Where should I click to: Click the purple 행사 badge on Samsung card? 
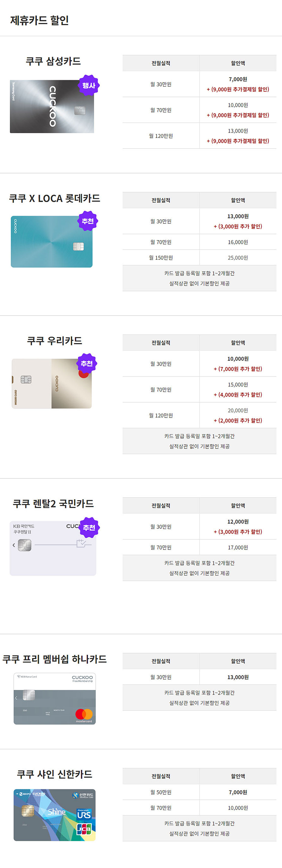[89, 85]
